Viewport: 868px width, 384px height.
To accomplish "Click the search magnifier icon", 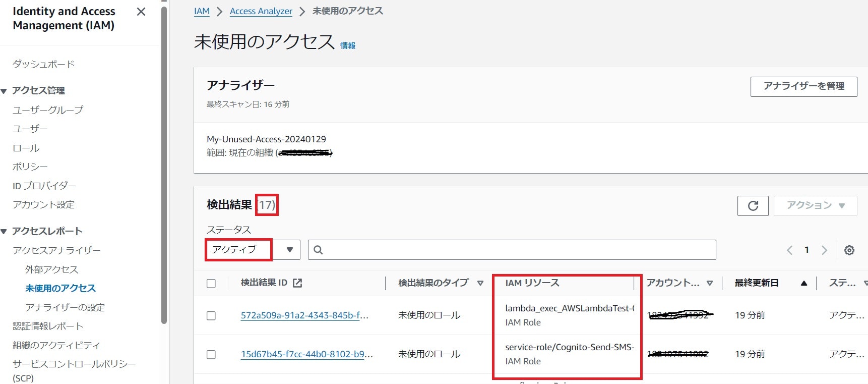I will click(318, 250).
